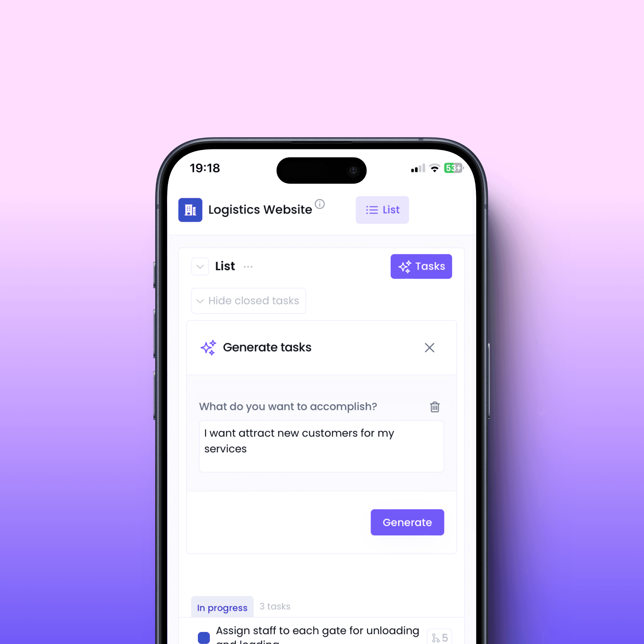Screen dimensions: 644x644
Task: Click the close X icon on Generate tasks
Action: 429,347
